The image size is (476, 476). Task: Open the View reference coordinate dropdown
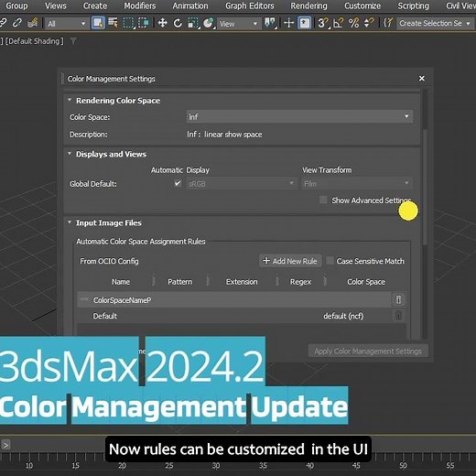coord(238,24)
